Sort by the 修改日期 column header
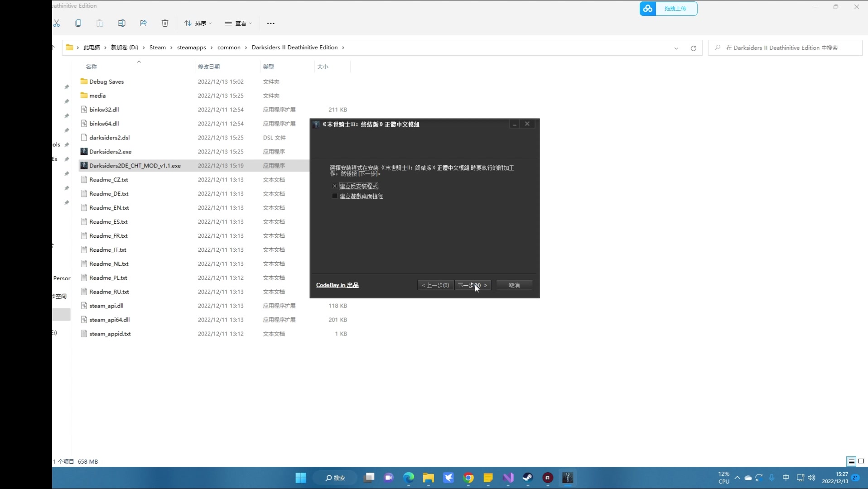The image size is (868, 489). coord(209,67)
